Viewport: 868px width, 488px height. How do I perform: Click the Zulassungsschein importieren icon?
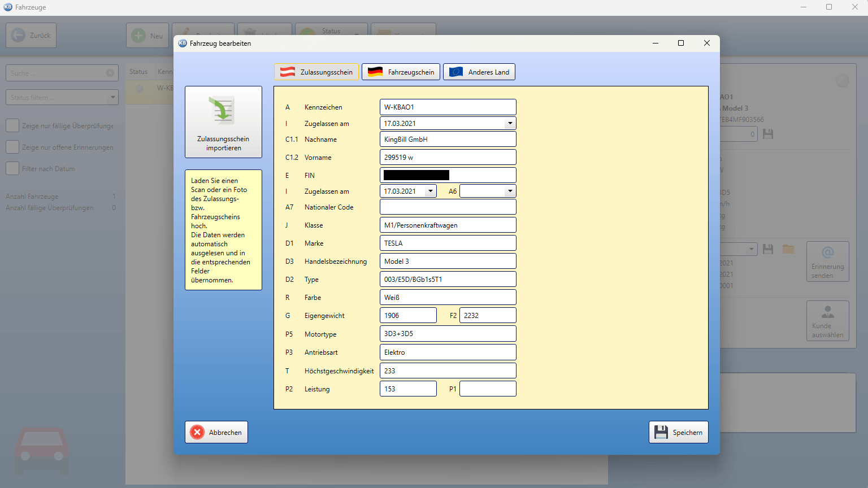(223, 111)
